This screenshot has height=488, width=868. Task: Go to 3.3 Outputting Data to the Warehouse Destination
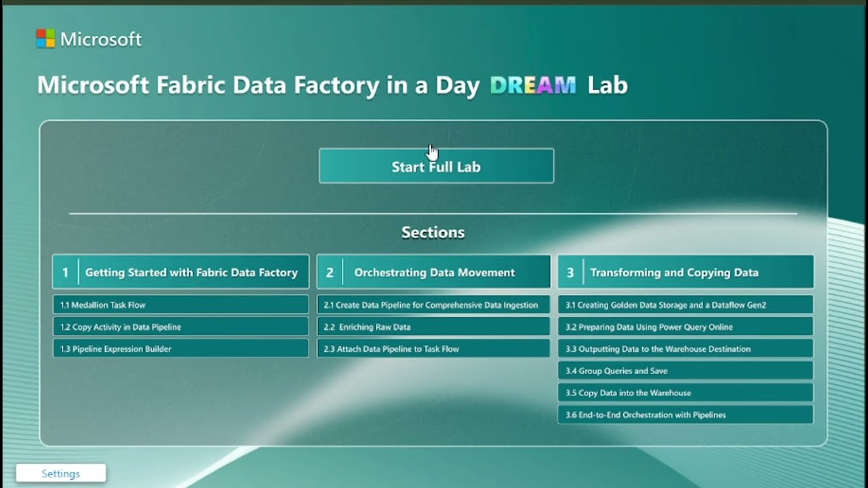(x=686, y=349)
